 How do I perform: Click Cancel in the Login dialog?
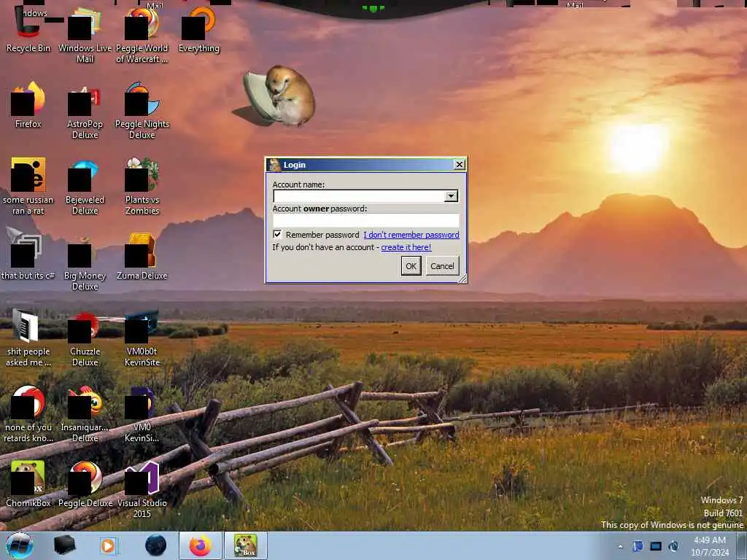click(x=442, y=265)
